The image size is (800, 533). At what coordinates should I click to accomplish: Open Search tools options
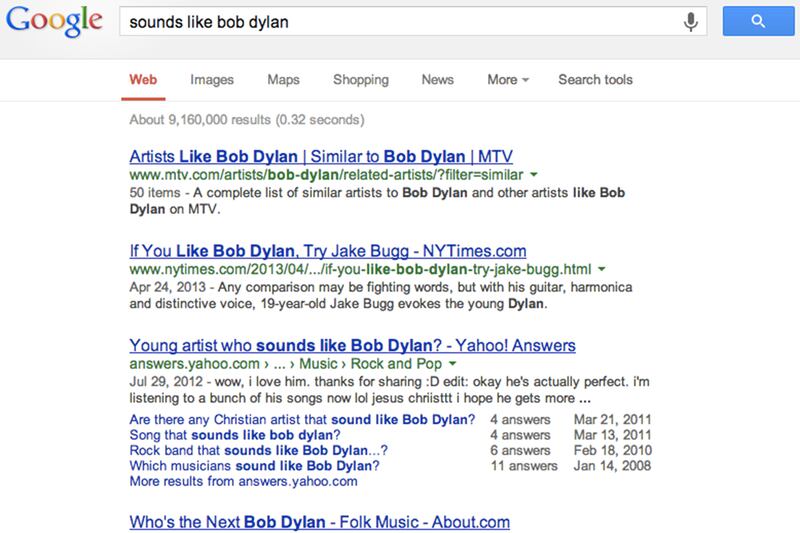595,80
